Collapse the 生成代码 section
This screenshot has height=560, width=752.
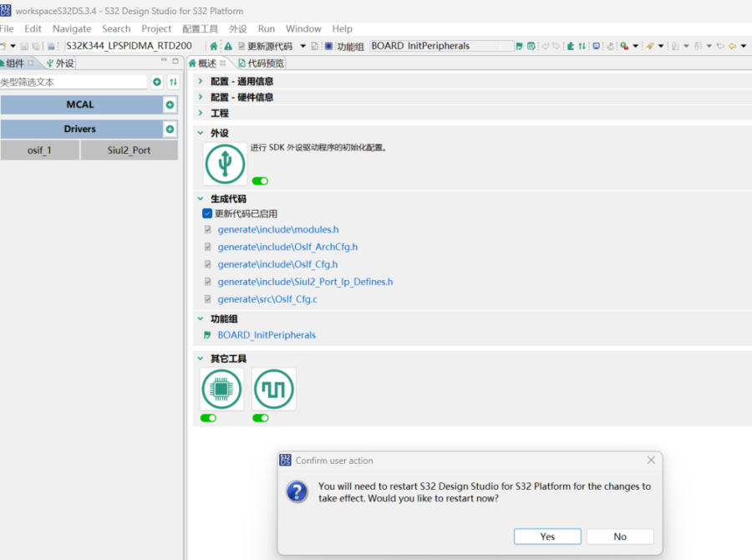pyautogui.click(x=201, y=198)
